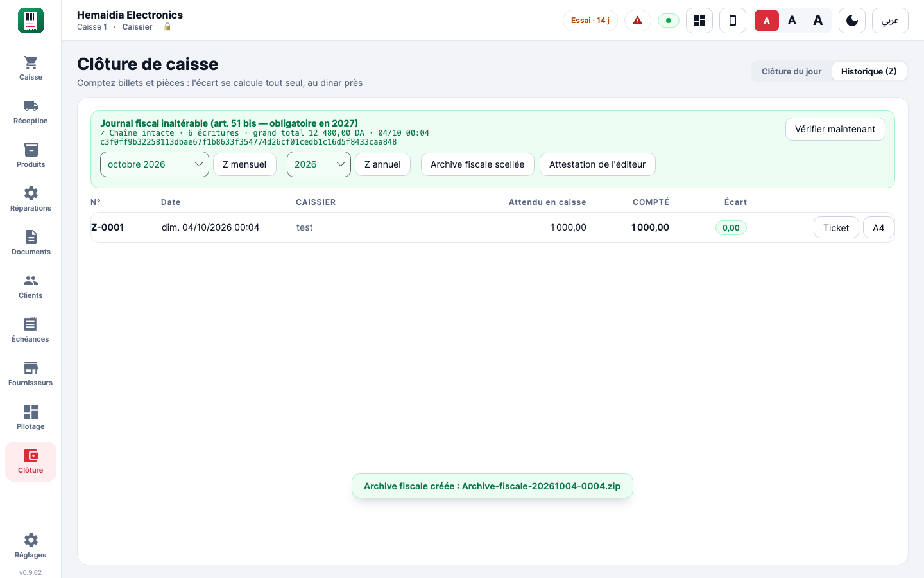This screenshot has height=578, width=924.
Task: Open the Caisse cart section
Action: [31, 68]
